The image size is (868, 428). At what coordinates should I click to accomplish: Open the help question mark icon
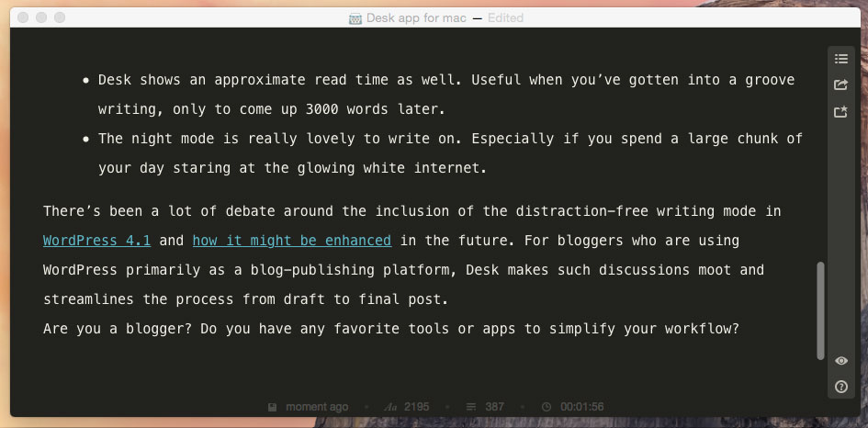coord(840,387)
